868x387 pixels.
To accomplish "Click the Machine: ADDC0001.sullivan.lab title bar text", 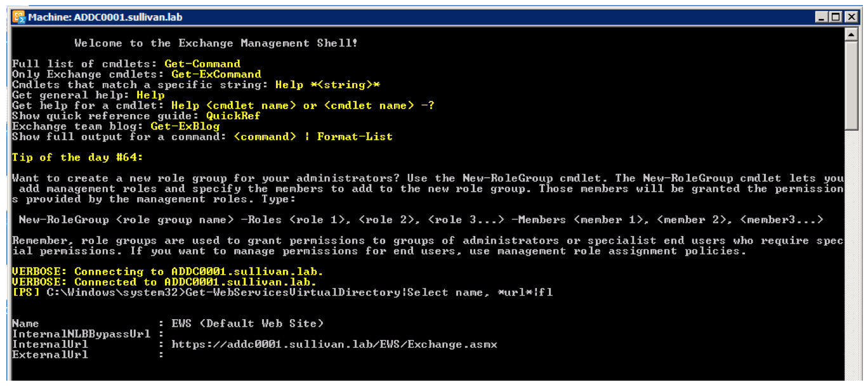I will pyautogui.click(x=105, y=17).
